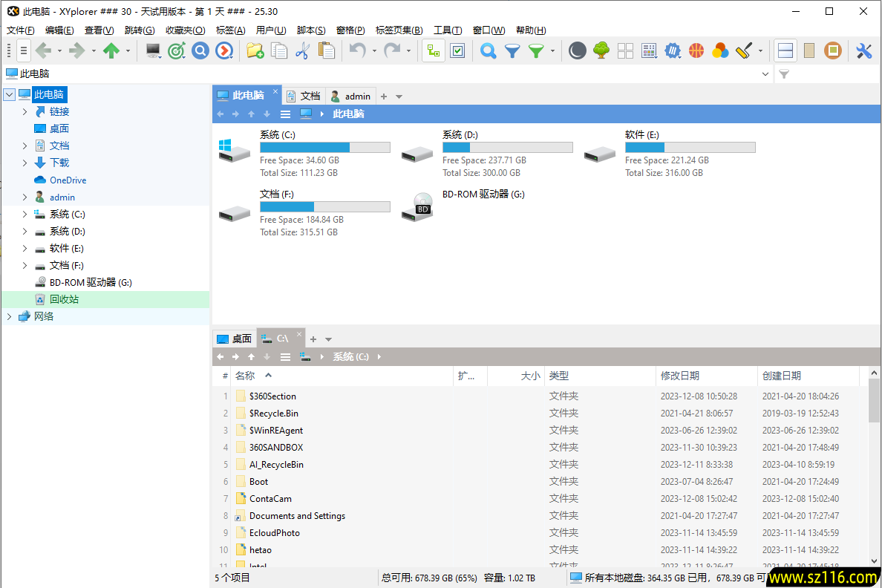
Task: Select 回收站 in the folder tree
Action: [64, 300]
